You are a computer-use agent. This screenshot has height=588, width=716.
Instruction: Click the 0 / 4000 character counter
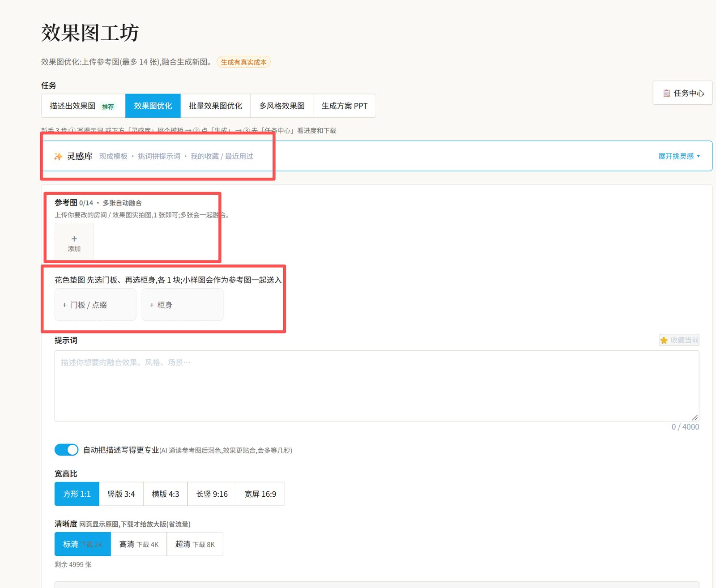685,427
